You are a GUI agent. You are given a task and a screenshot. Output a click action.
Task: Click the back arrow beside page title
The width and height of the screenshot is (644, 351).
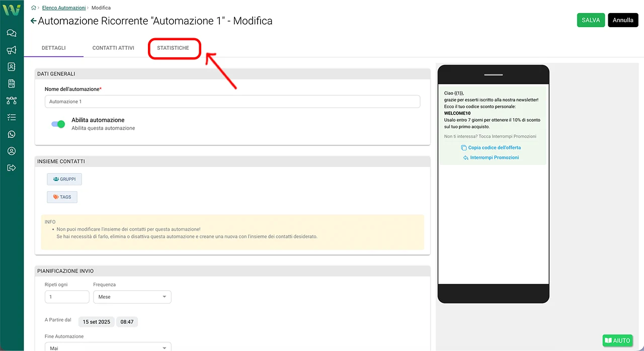[33, 21]
